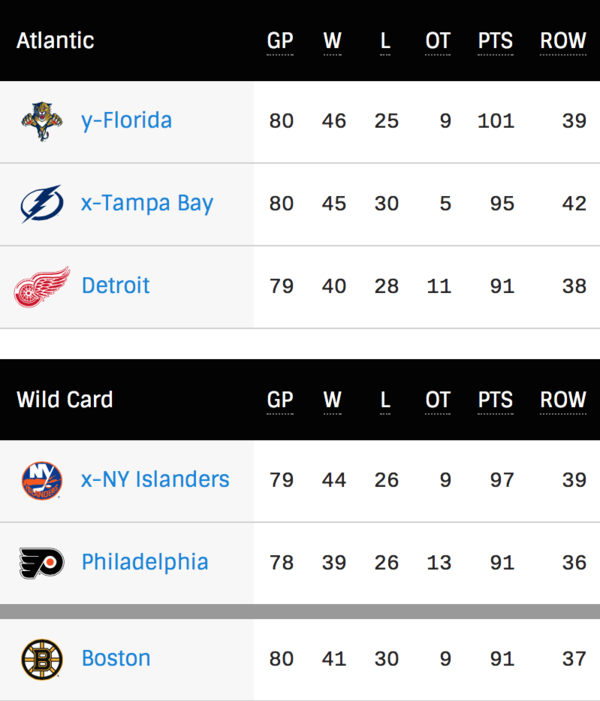The image size is (600, 701).
Task: Open the y-Florida team link
Action: click(127, 121)
